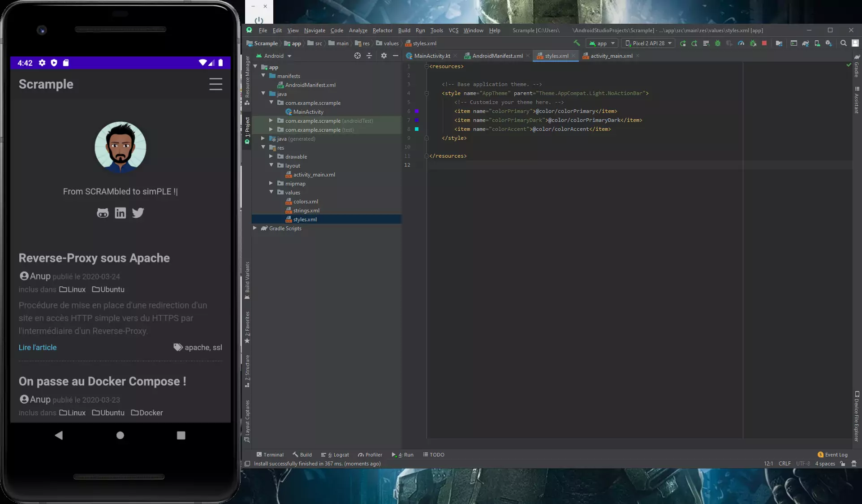862x504 pixels.
Task: Expand Gradle Scripts node
Action: point(255,228)
